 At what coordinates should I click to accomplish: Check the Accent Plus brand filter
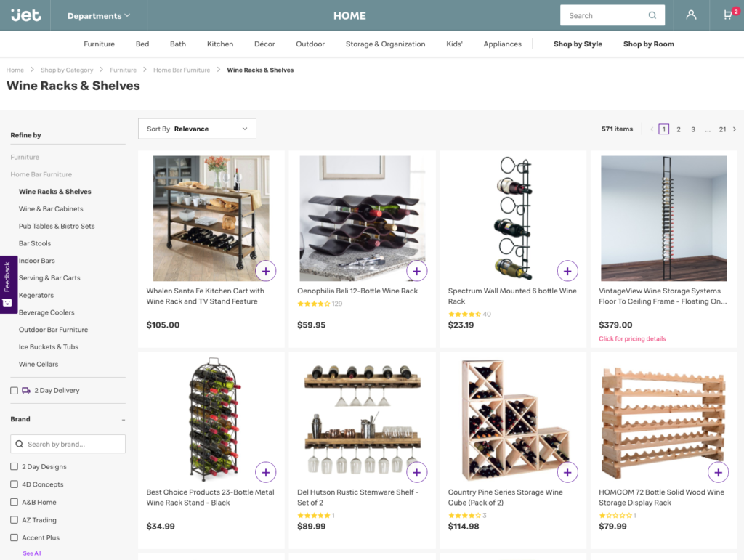pyautogui.click(x=15, y=537)
